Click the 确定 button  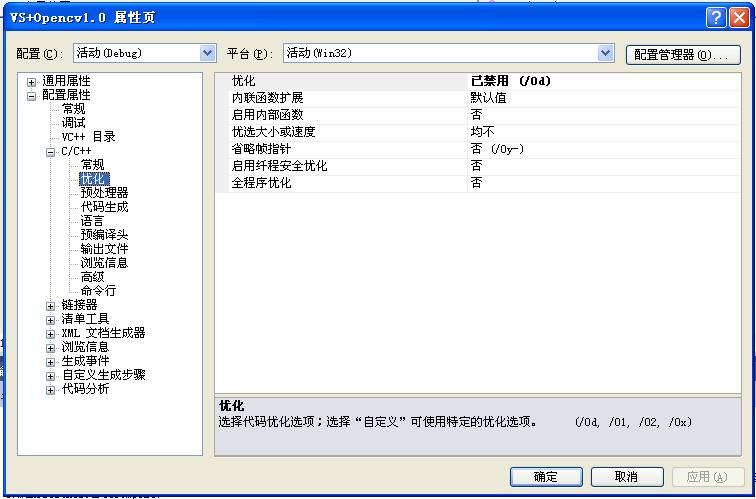546,477
